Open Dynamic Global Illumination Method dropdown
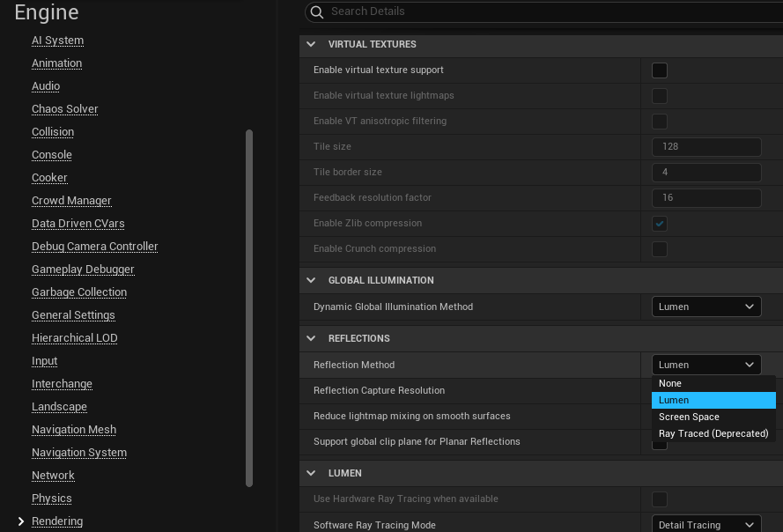The width and height of the screenshot is (783, 532). click(x=706, y=307)
